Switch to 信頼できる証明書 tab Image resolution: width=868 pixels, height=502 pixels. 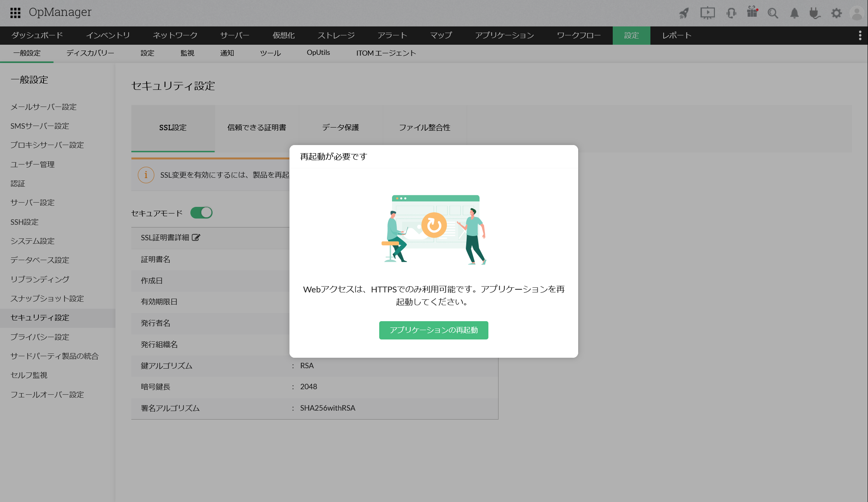coord(256,128)
